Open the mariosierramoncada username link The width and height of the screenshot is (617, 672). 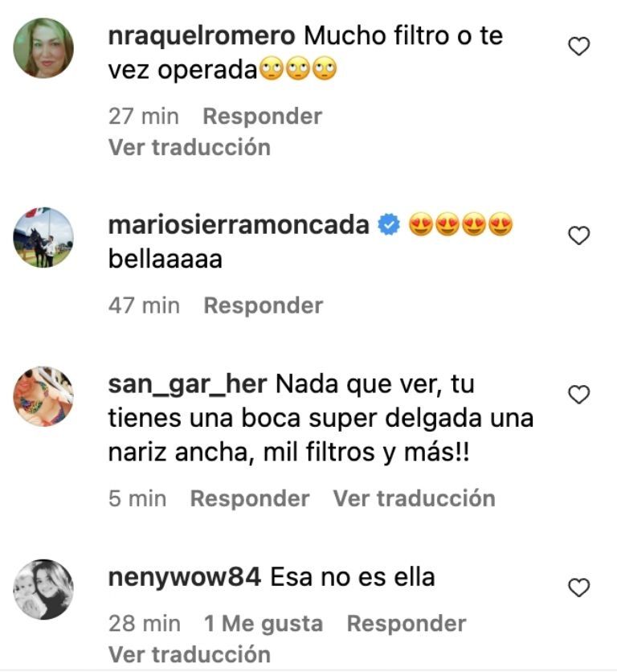(239, 225)
